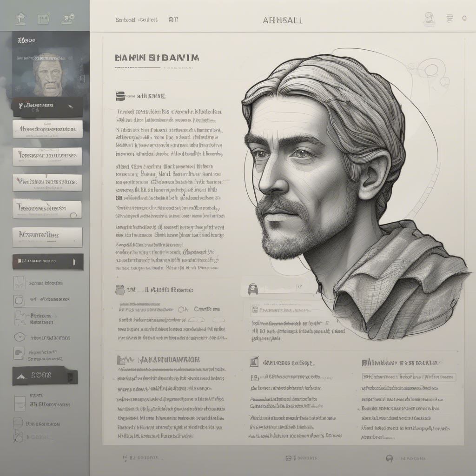Click the third light sidebar button with red mark

(47, 183)
